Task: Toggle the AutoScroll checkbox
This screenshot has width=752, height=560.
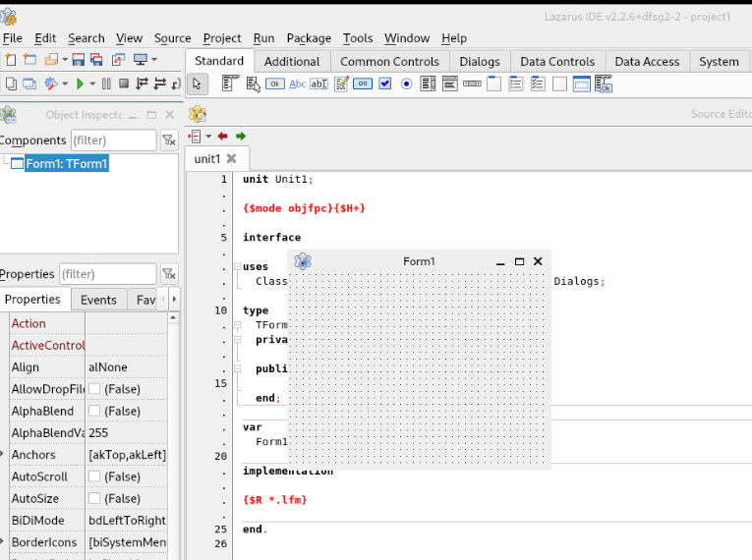Action: coord(94,476)
